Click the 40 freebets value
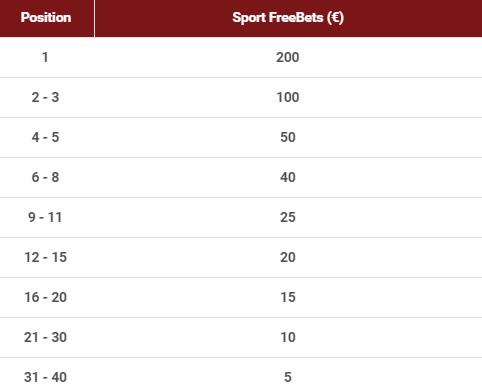Screen dimensions: 482x392 288,177
